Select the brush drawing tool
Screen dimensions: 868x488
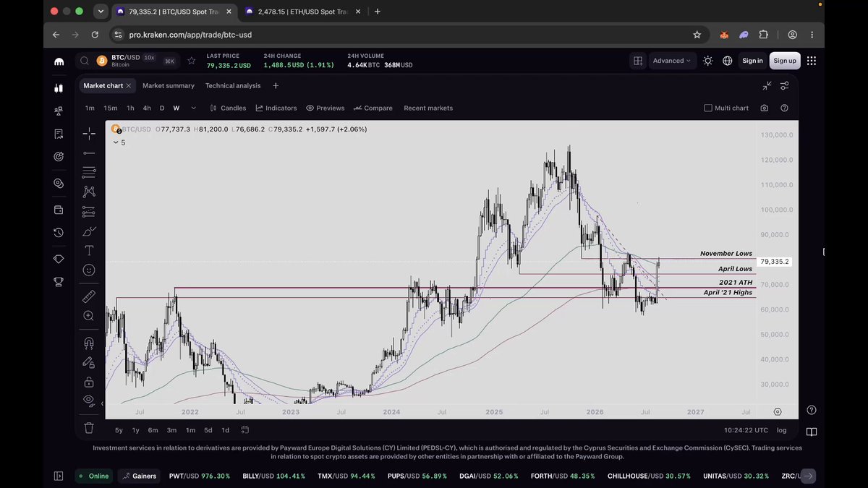[89, 231]
